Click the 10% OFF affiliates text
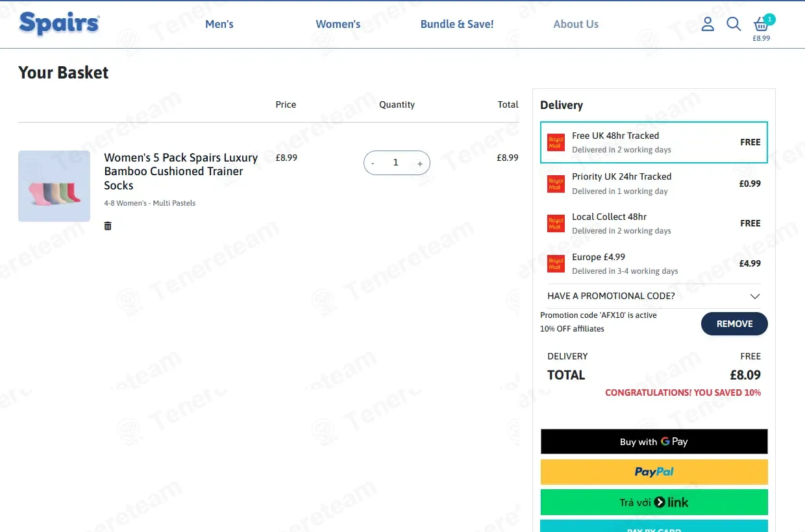 [x=572, y=329]
